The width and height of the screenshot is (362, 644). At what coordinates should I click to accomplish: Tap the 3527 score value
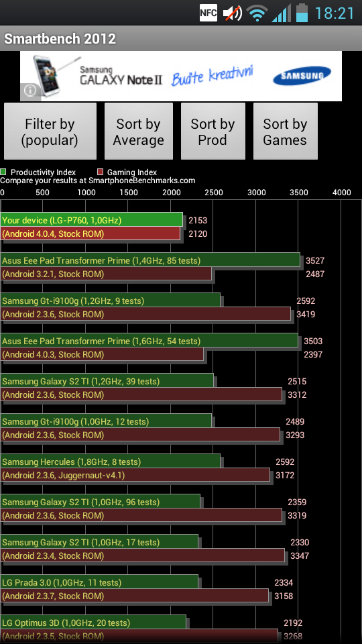tap(315, 260)
